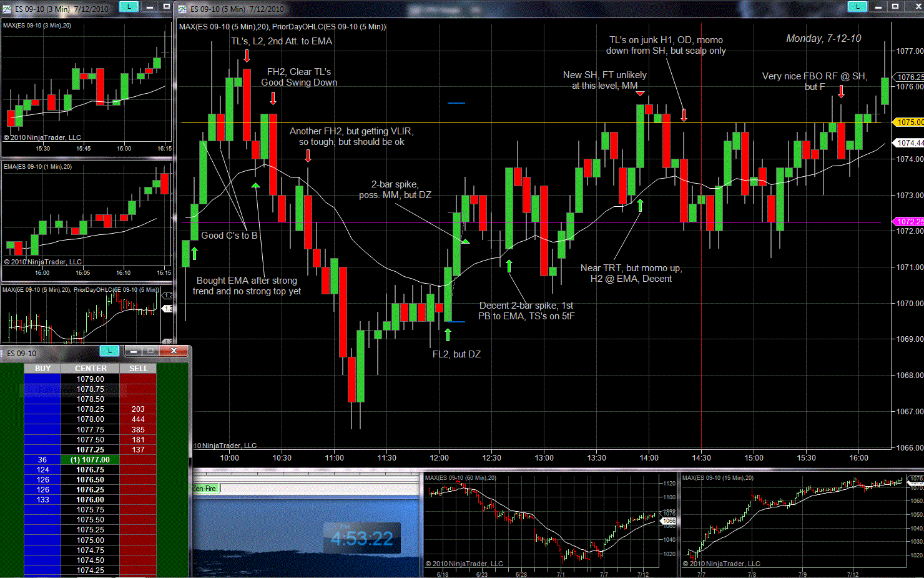Select green arrow above 'Decent 2-bar spike' note
Viewport: 924px width, 578px height.
click(509, 266)
